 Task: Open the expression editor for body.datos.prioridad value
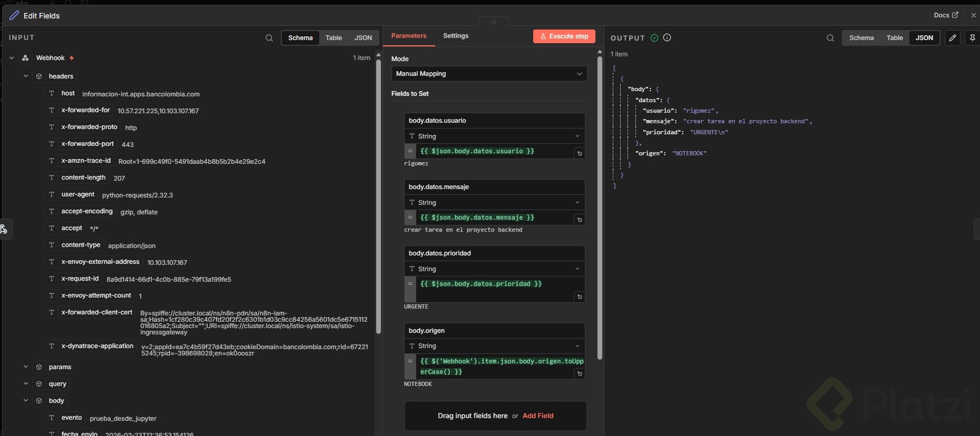click(x=580, y=297)
